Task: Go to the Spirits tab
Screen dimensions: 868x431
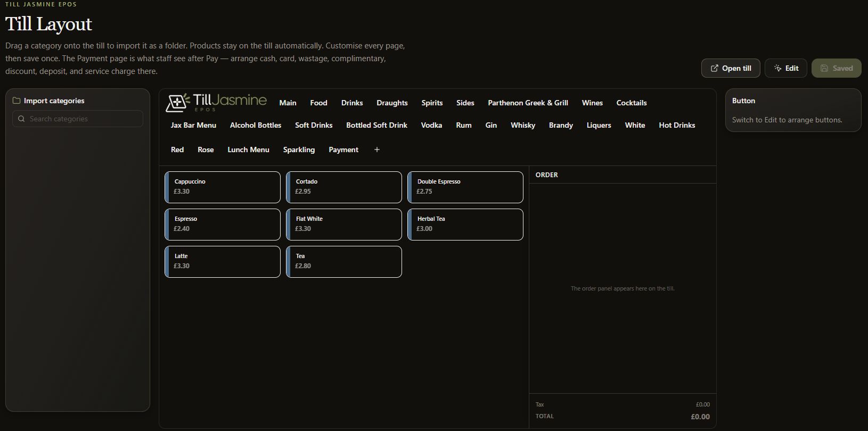Action: click(x=432, y=103)
